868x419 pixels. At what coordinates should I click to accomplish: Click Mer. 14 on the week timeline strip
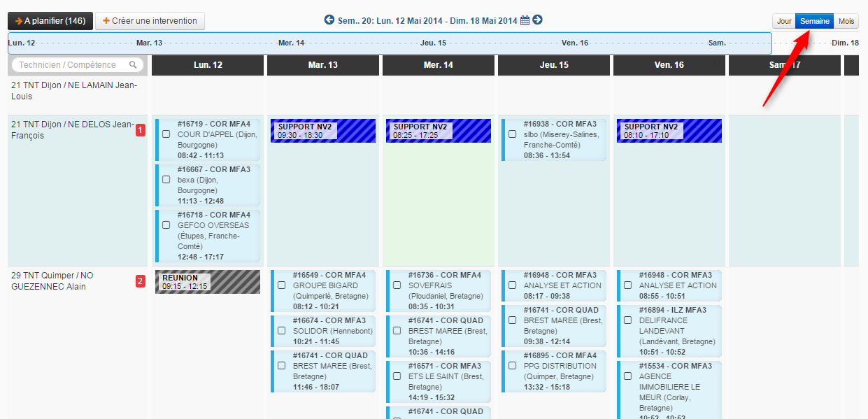291,43
